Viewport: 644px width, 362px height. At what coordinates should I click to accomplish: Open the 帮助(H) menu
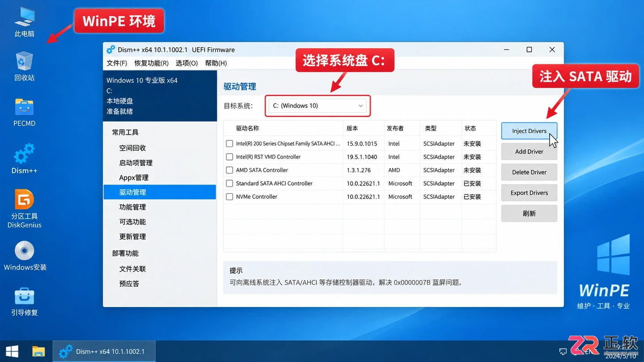216,63
